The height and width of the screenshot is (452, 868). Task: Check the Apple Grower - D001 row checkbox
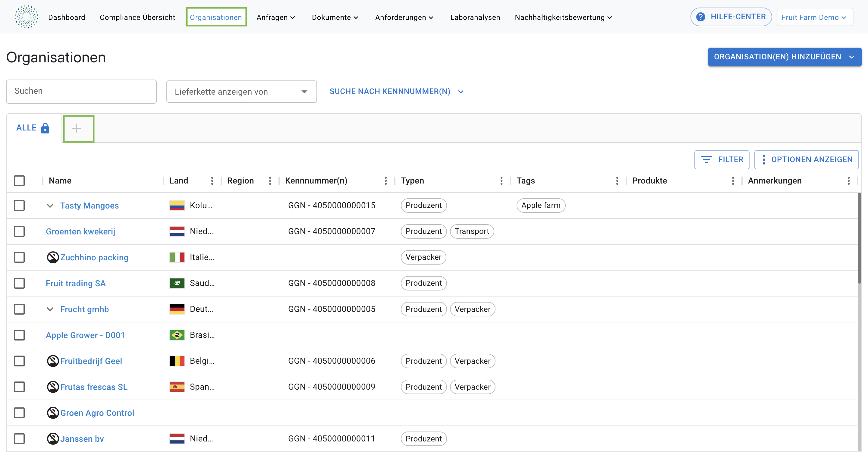(19, 335)
